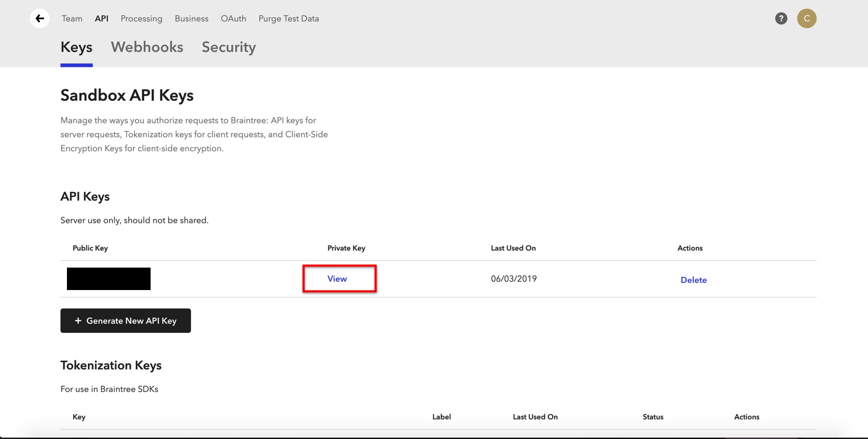Click the Private Key column header
Image resolution: width=868 pixels, height=439 pixels.
coord(346,248)
